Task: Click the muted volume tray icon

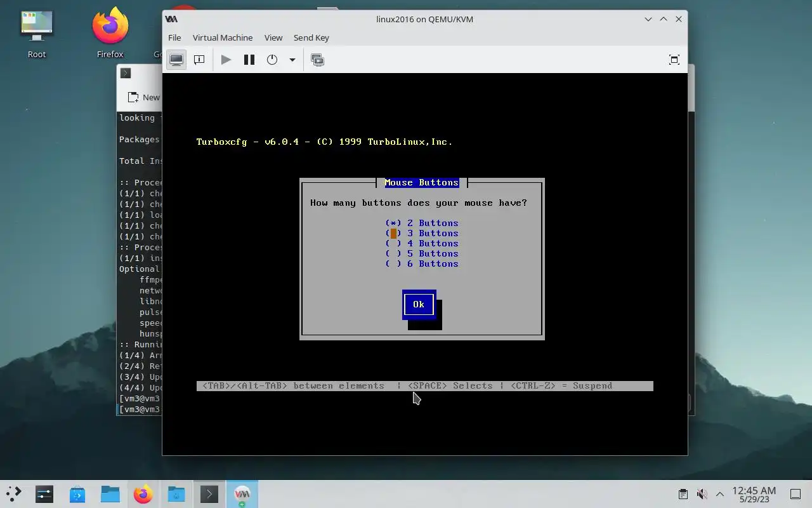Action: (702, 494)
